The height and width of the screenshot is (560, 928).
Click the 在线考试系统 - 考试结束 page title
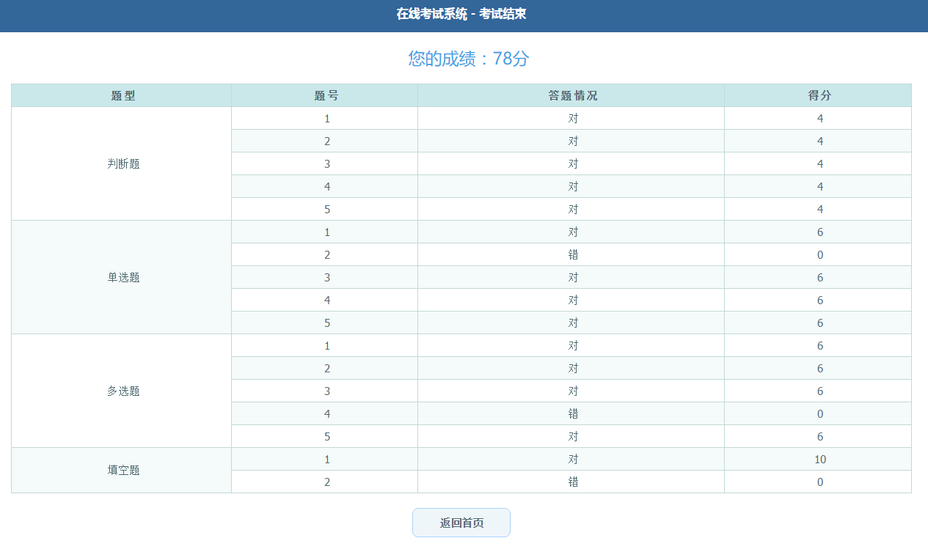461,14
